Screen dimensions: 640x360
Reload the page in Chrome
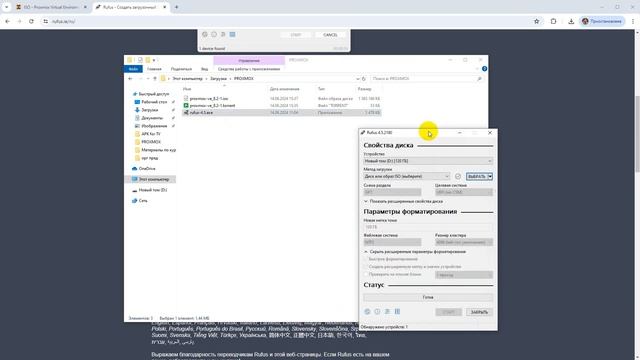[x=31, y=21]
